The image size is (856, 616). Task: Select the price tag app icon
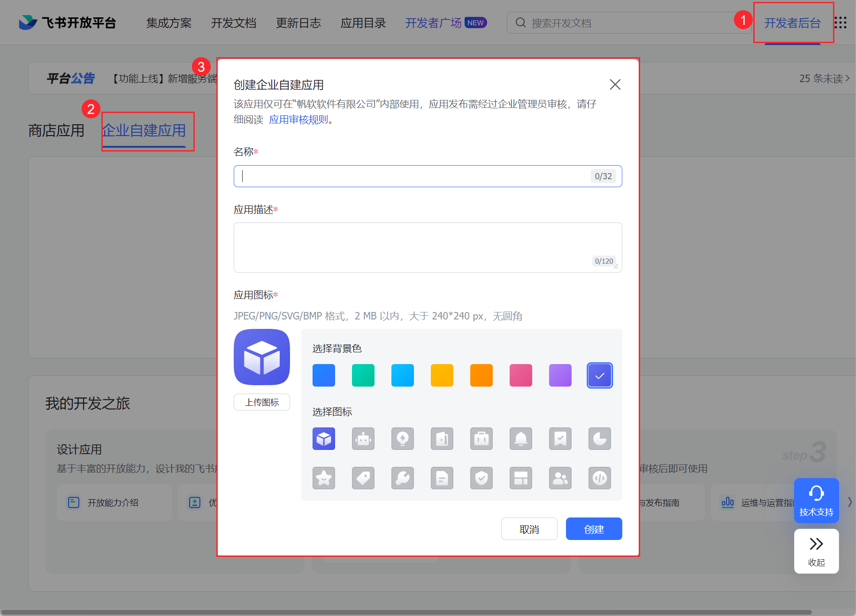coord(363,478)
